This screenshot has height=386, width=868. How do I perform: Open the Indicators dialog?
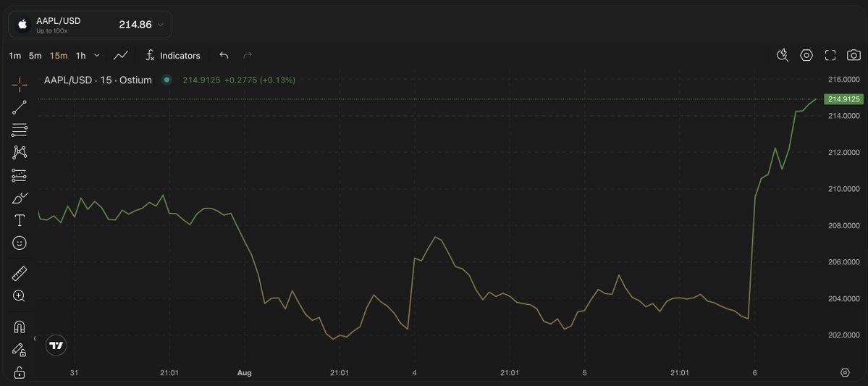(x=173, y=55)
